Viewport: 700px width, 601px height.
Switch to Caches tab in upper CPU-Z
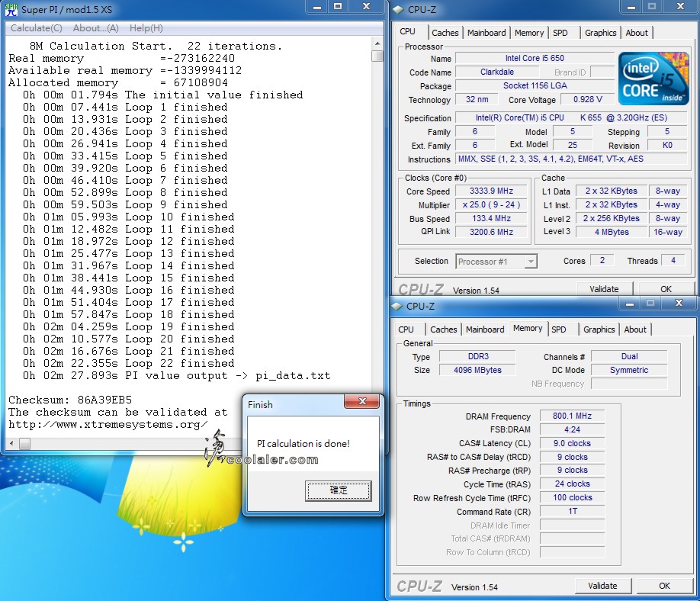(445, 33)
